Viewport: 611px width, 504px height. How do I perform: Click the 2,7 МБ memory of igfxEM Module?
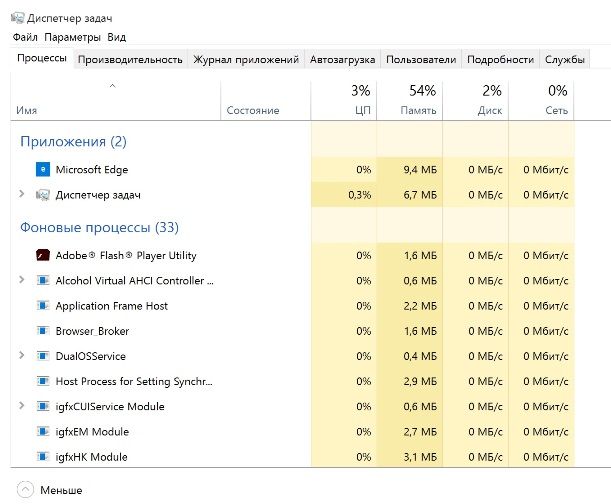pos(420,431)
